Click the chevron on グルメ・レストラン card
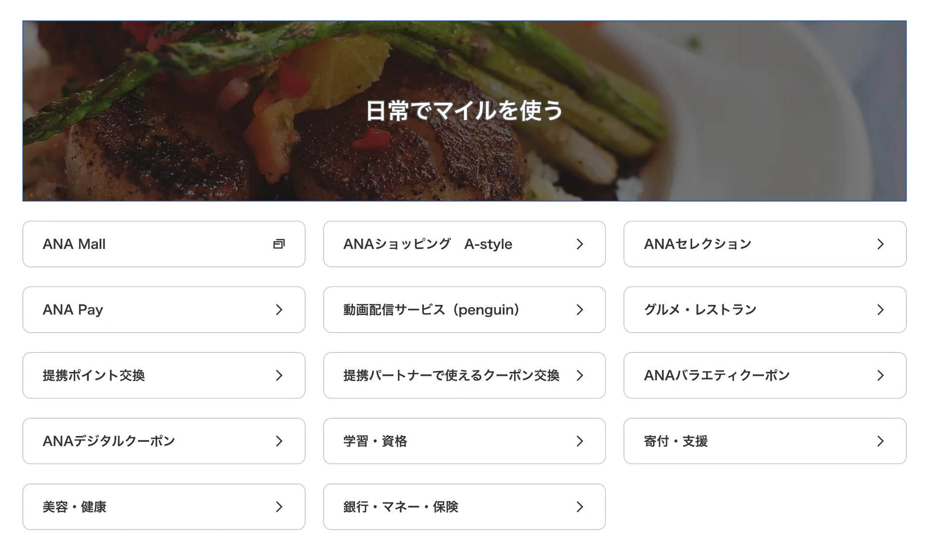 point(880,310)
